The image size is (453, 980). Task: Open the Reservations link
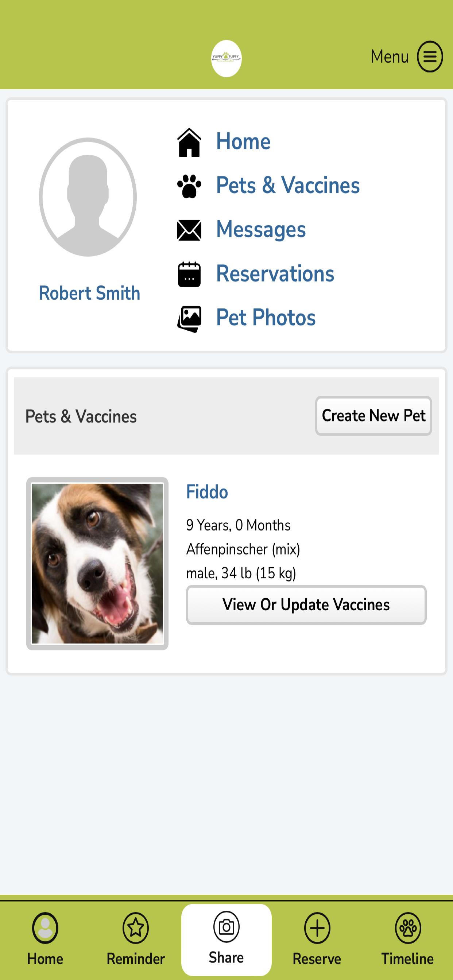(275, 273)
